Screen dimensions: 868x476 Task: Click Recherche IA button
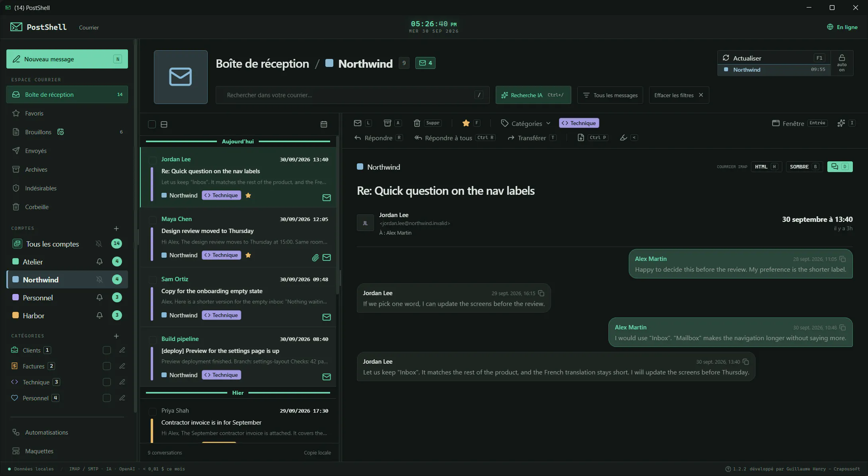(x=533, y=95)
